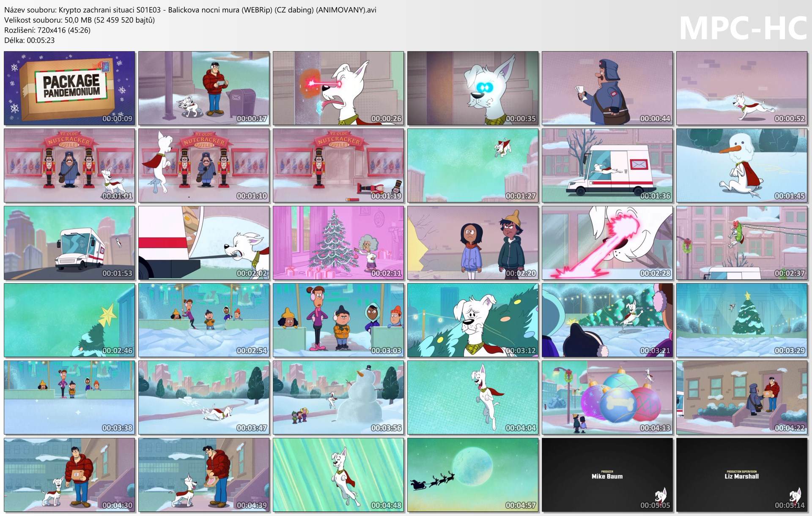The height and width of the screenshot is (516, 812).
Task: Pick the thumbnail timestamped 00:02:54
Action: [x=204, y=320]
